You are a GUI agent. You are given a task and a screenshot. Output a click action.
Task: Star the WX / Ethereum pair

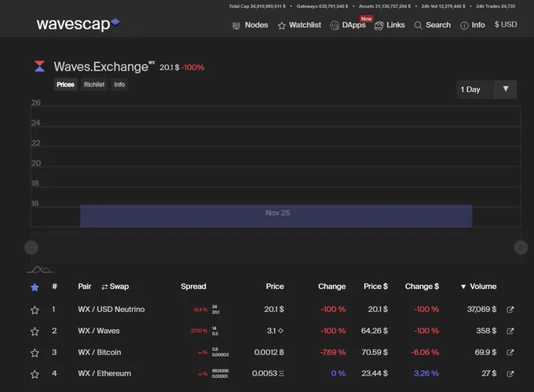(35, 374)
